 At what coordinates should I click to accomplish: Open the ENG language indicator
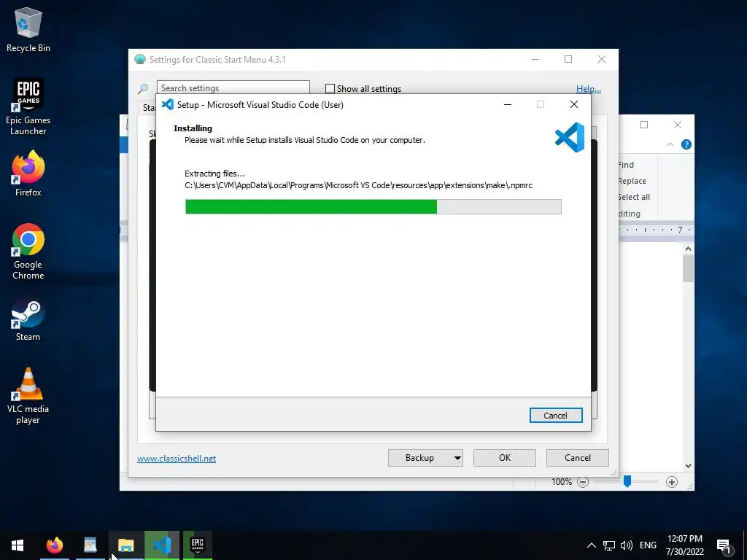(648, 545)
